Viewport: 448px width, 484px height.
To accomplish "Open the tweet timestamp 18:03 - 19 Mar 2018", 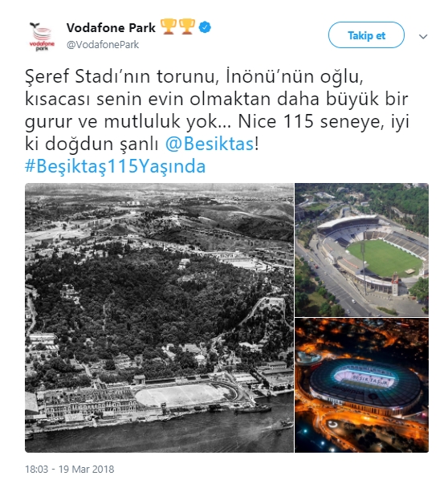I will (70, 470).
